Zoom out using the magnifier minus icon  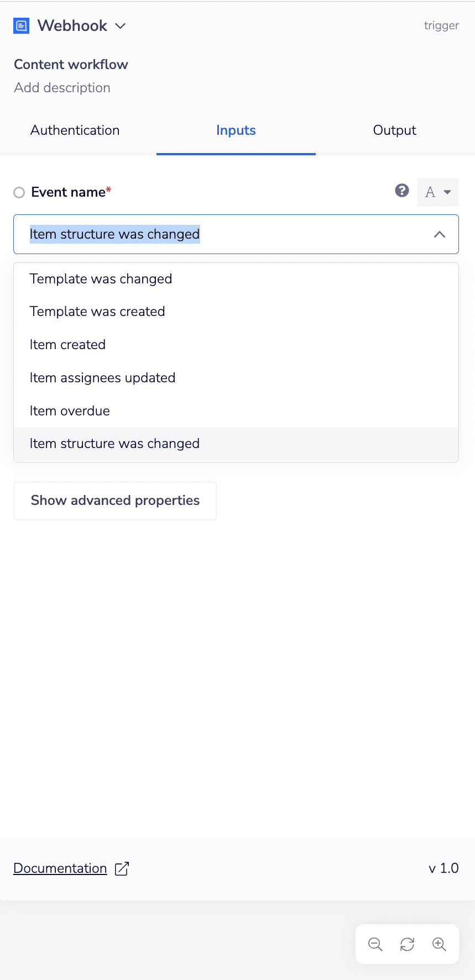(x=374, y=944)
